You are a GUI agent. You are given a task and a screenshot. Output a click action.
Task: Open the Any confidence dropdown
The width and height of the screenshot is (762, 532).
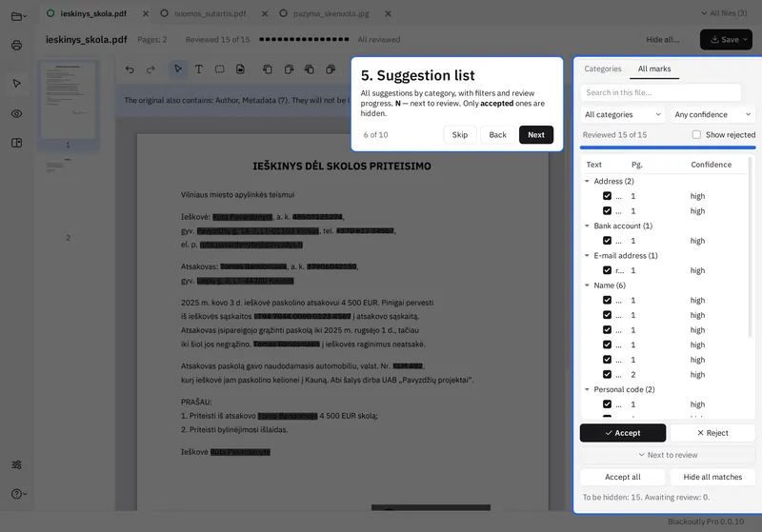tap(712, 114)
